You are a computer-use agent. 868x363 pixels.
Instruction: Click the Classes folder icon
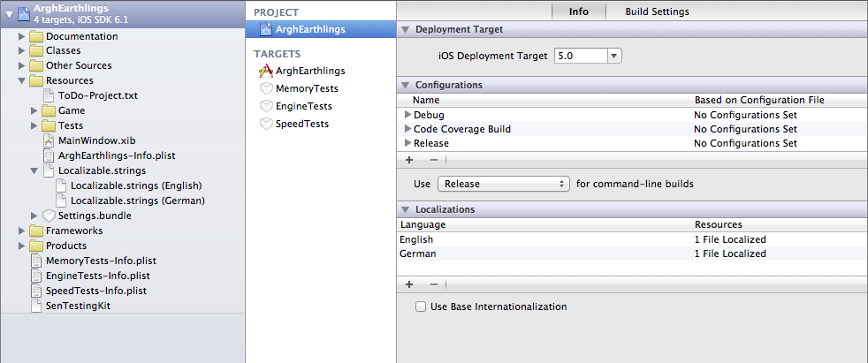[x=36, y=51]
